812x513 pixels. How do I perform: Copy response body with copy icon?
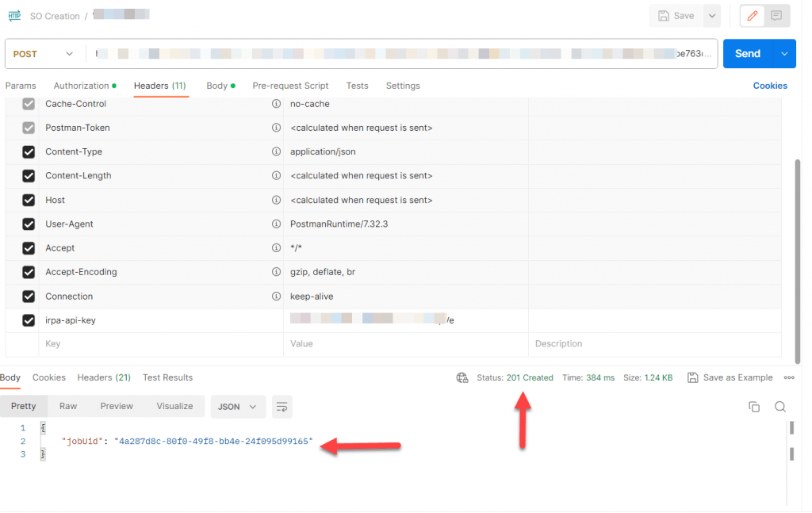(754, 407)
